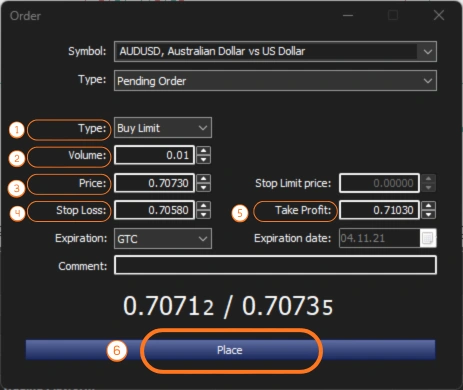Decrease Take Profit with the down arrow
Image resolution: width=463 pixels, height=390 pixels.
(x=428, y=215)
